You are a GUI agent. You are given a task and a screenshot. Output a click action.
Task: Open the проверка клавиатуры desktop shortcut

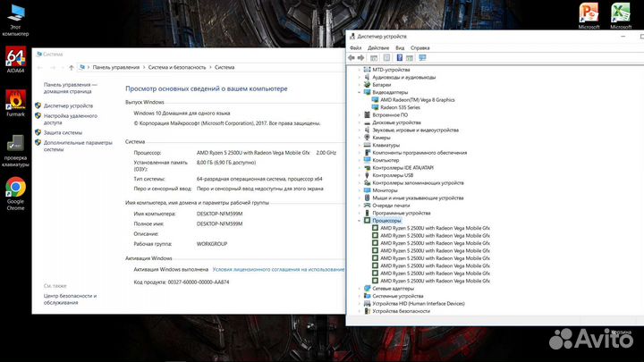click(15, 150)
